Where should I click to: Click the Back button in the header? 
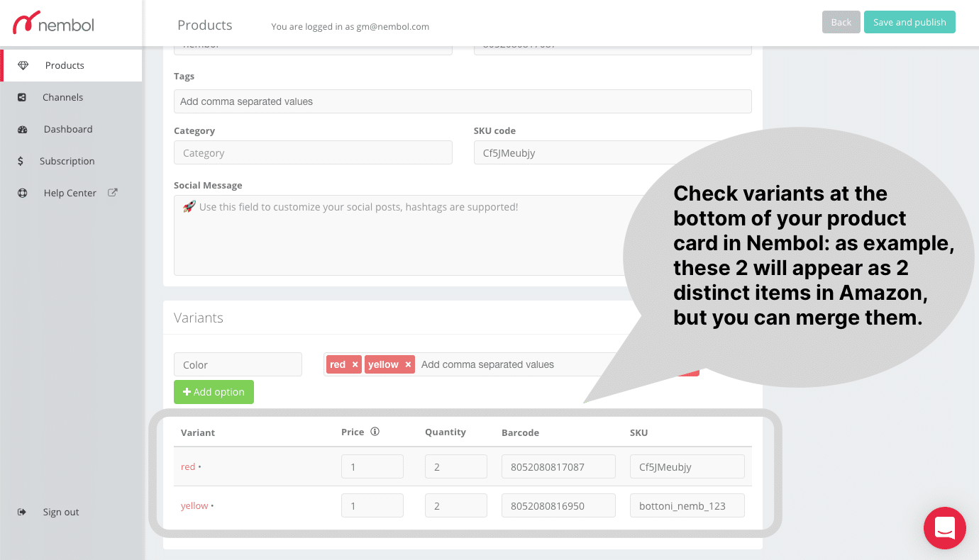coord(841,22)
